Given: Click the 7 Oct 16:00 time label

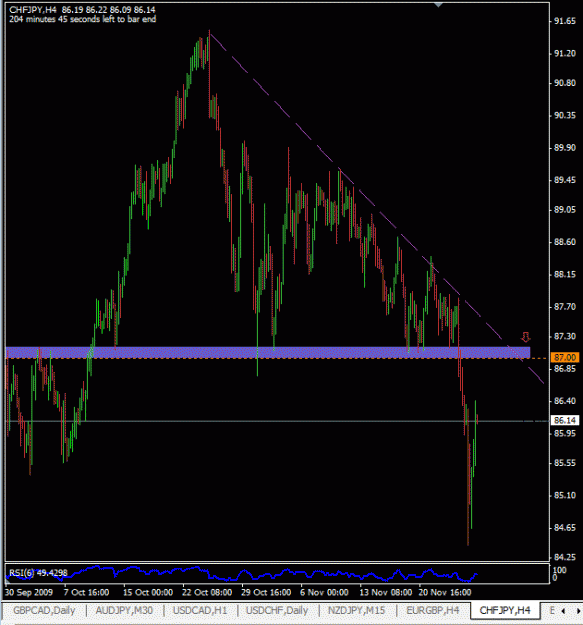Looking at the screenshot, I should coord(86,592).
